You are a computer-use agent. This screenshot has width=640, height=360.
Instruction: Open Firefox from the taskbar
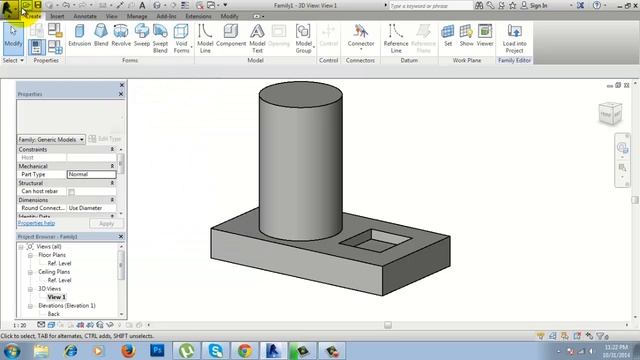tap(128, 351)
